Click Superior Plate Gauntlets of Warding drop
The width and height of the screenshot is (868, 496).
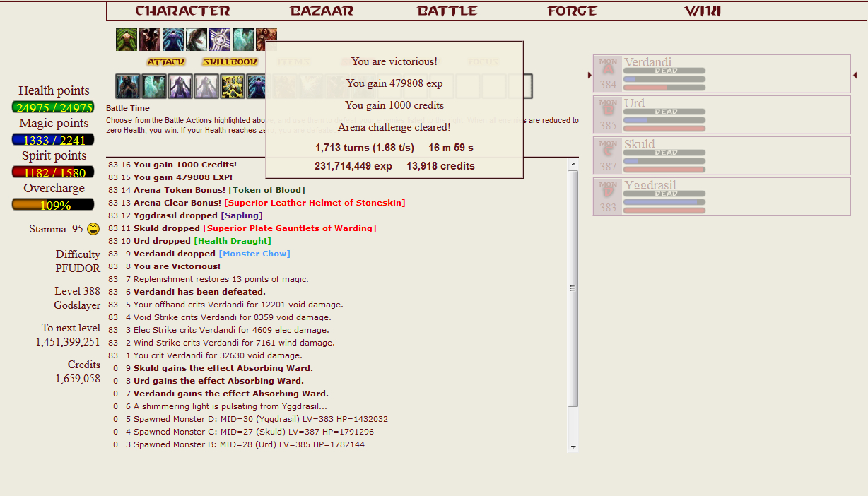pyautogui.click(x=290, y=228)
